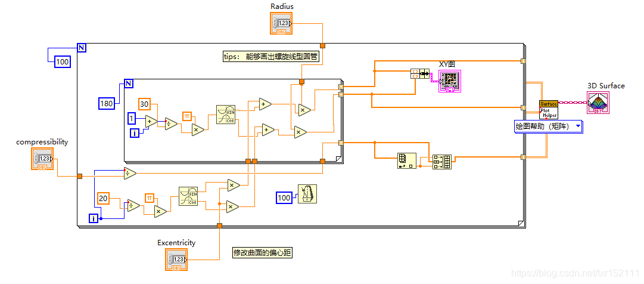
Task: Click the Multiply node after the inner loop's π constant
Action: [198, 129]
